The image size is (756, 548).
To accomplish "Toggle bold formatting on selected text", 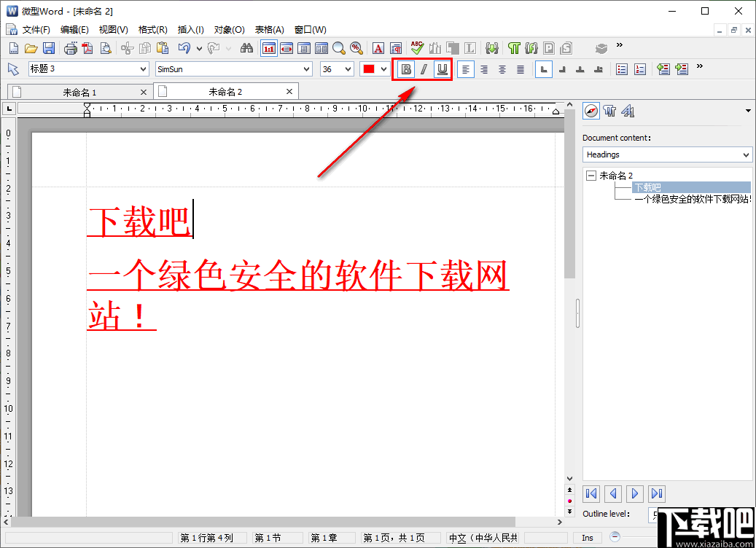I will [x=405, y=69].
